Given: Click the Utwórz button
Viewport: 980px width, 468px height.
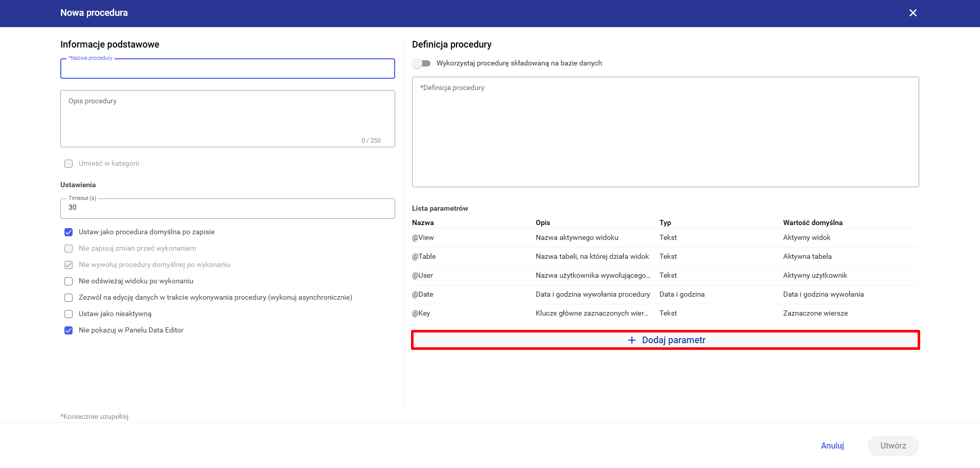Looking at the screenshot, I should (x=893, y=446).
